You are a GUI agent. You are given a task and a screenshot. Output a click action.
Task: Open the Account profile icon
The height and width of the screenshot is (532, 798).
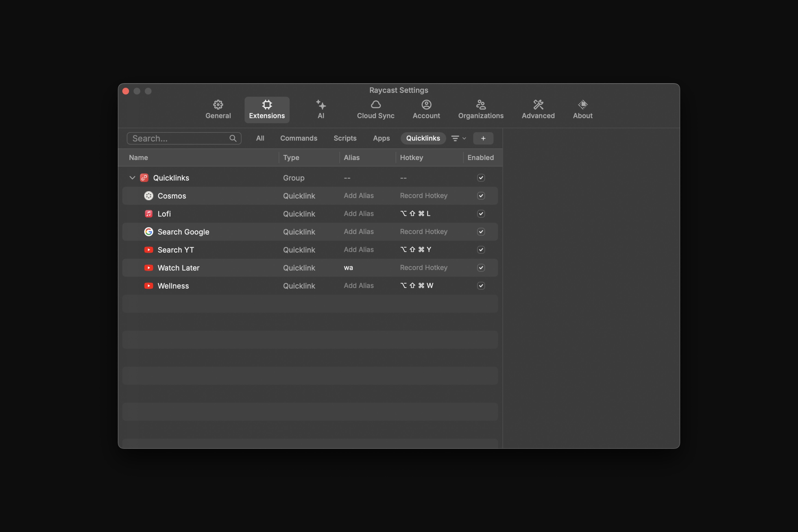click(x=426, y=105)
